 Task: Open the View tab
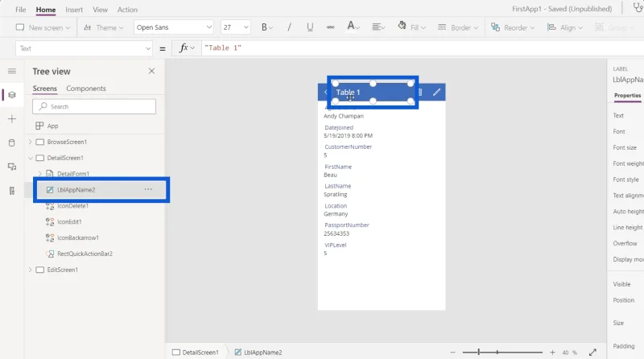pyautogui.click(x=100, y=10)
